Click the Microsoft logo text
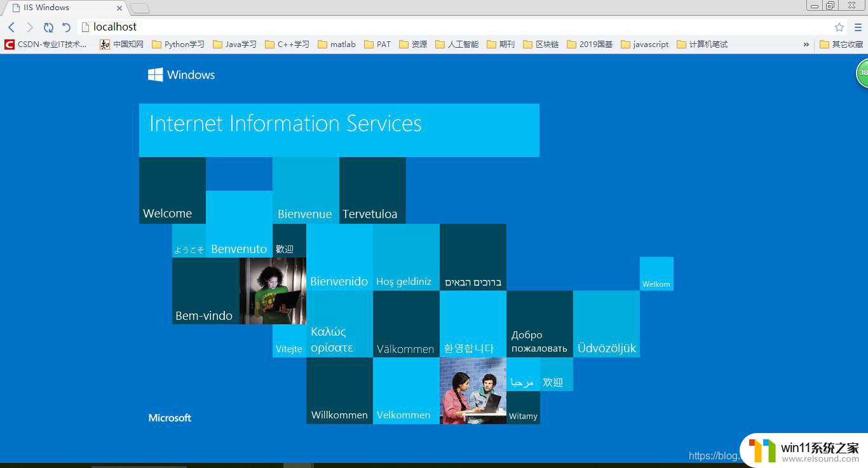This screenshot has width=868, height=468. click(x=170, y=418)
